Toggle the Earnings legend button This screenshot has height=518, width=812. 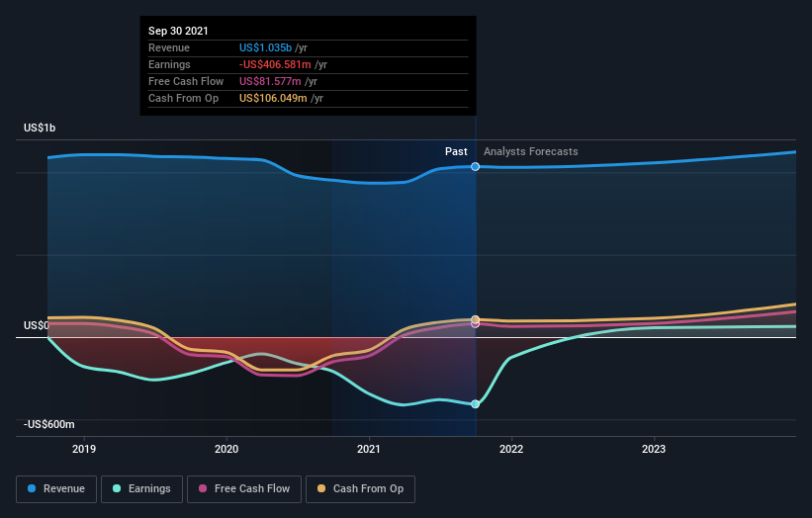[x=141, y=489]
